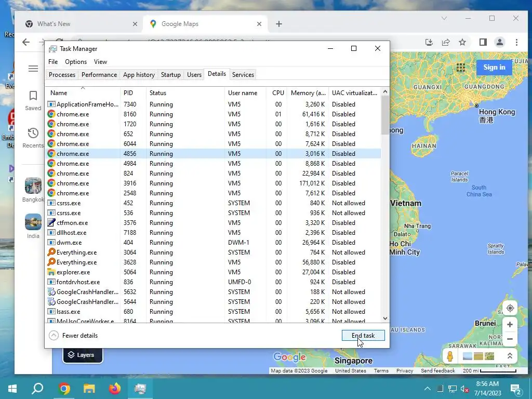Select the fontdrvhost.exe process row
This screenshot has height=399, width=532.
(x=213, y=282)
